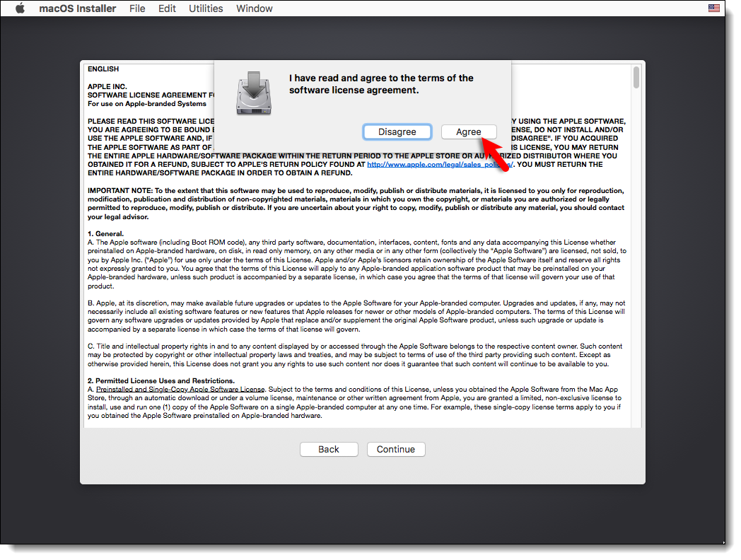Screen dimensions: 741x560
Task: Click the installer hard drive icon
Action: [254, 93]
